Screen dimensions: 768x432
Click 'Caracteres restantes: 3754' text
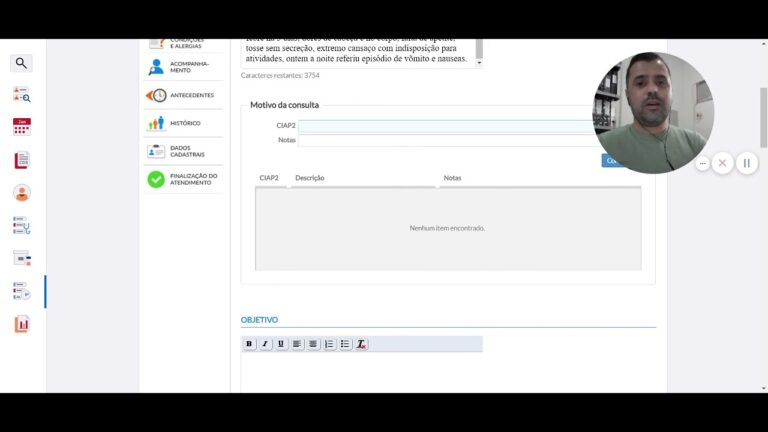pos(280,75)
